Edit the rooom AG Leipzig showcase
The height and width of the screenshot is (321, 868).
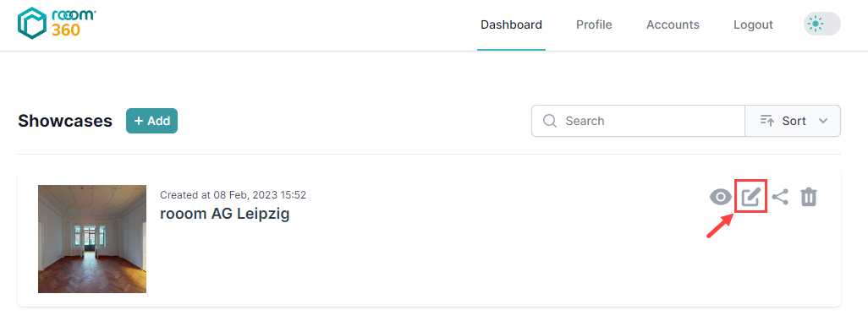pyautogui.click(x=750, y=197)
